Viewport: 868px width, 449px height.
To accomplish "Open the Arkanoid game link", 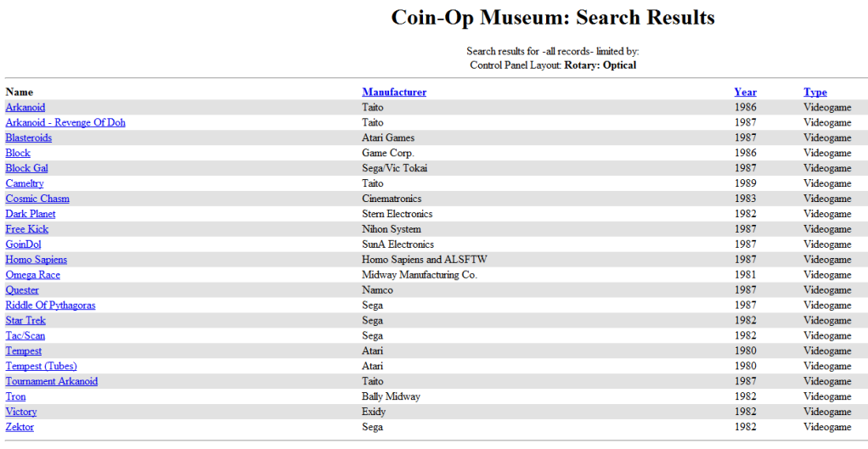I will [x=25, y=108].
